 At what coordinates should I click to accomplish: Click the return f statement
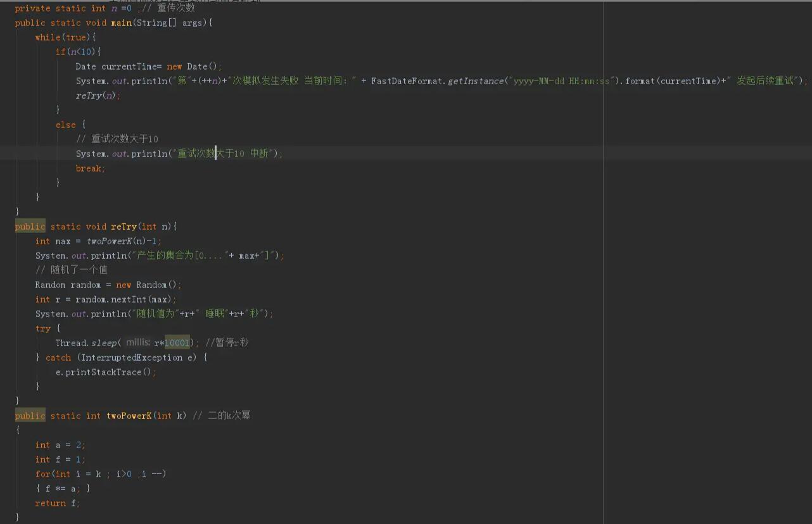pyautogui.click(x=56, y=502)
